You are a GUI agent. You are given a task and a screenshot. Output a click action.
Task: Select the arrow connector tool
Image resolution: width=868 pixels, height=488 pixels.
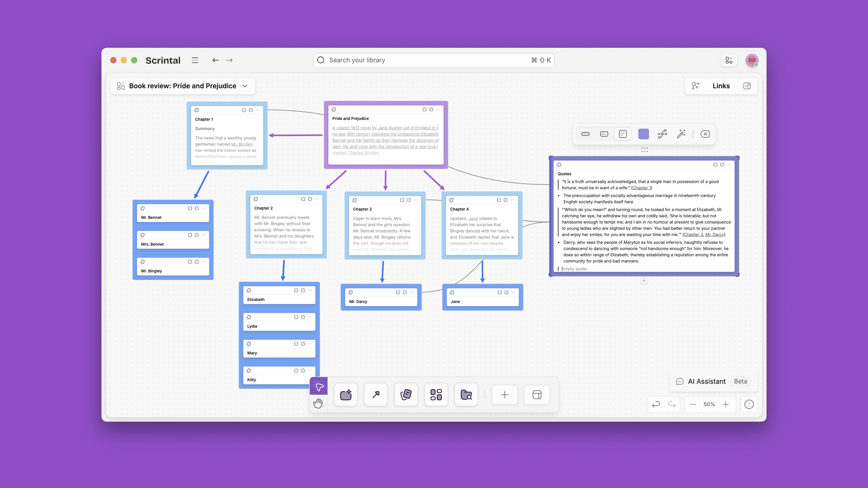pyautogui.click(x=376, y=394)
